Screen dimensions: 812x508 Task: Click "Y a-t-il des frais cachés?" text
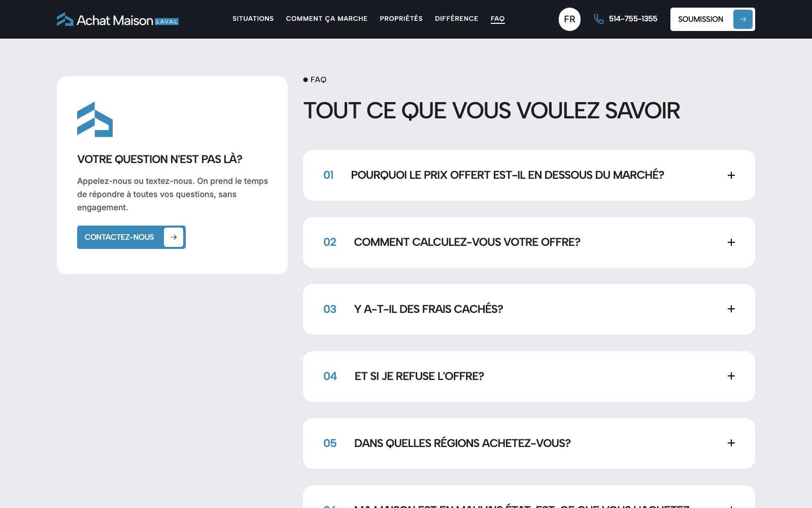pyautogui.click(x=428, y=309)
